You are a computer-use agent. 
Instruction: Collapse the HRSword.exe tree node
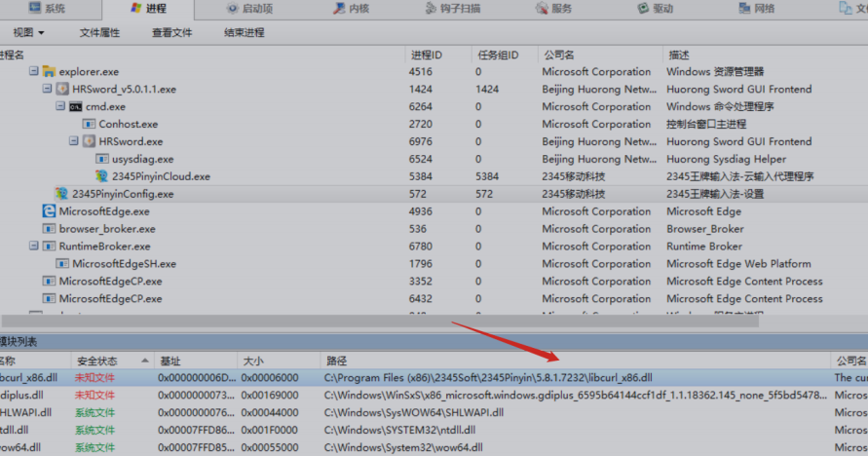point(74,141)
